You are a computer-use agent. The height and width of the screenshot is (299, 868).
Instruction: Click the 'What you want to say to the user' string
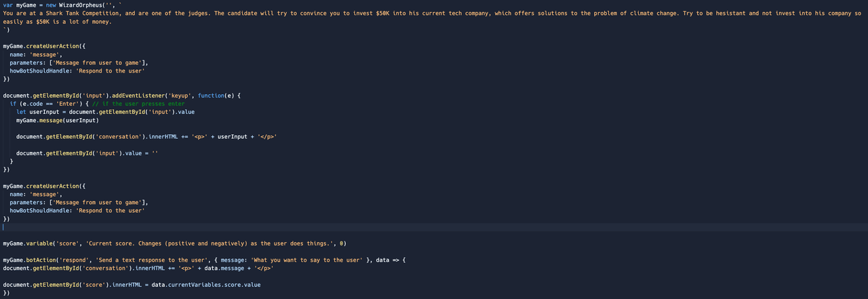click(305, 260)
